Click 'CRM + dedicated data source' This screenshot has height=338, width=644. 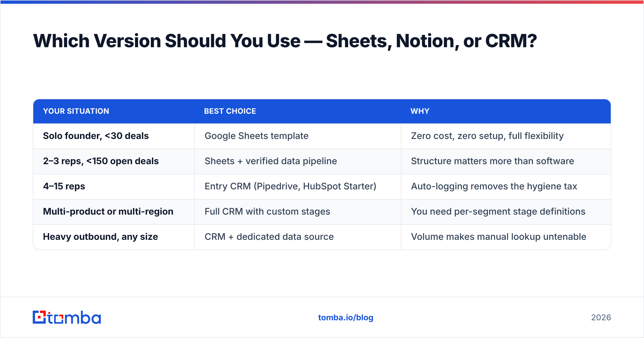tap(269, 237)
